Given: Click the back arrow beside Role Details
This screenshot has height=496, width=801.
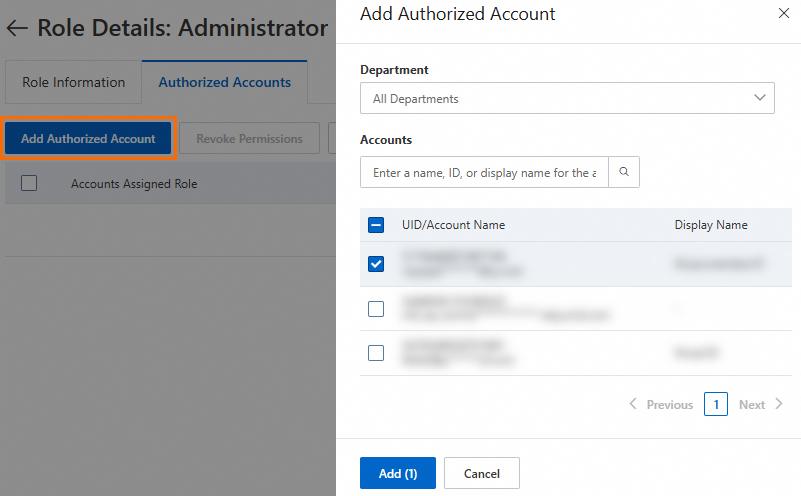Looking at the screenshot, I should 17,28.
